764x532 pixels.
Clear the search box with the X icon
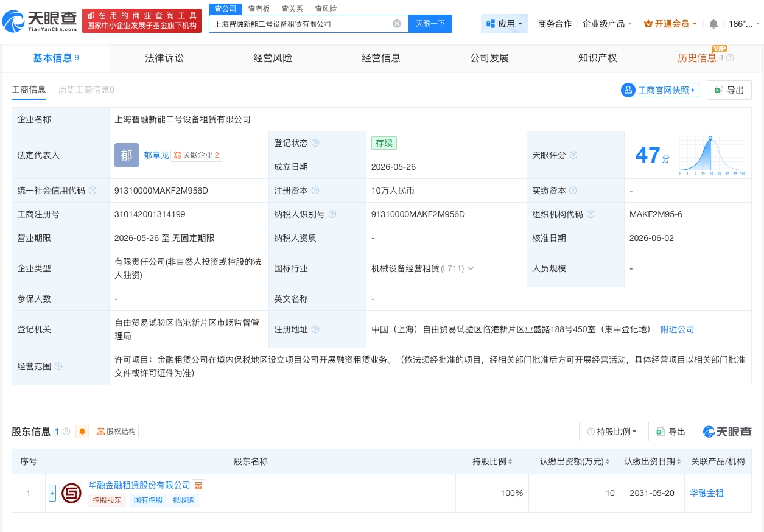coord(397,24)
